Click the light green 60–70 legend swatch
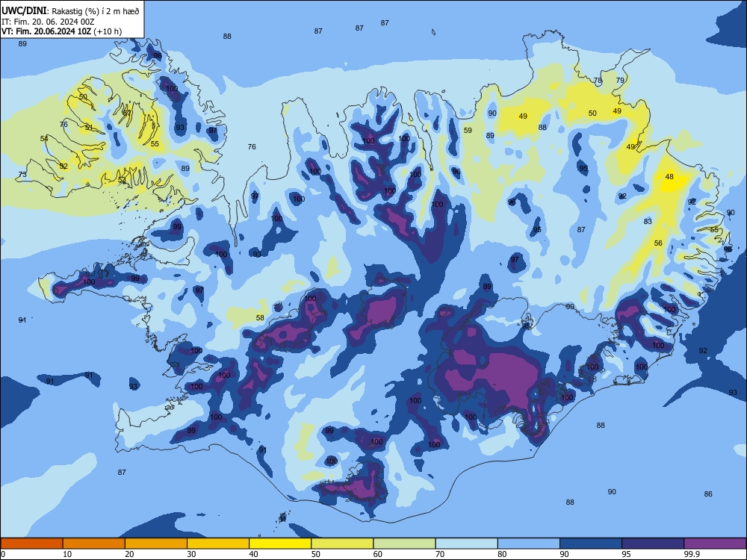The width and height of the screenshot is (747, 560). 404,544
